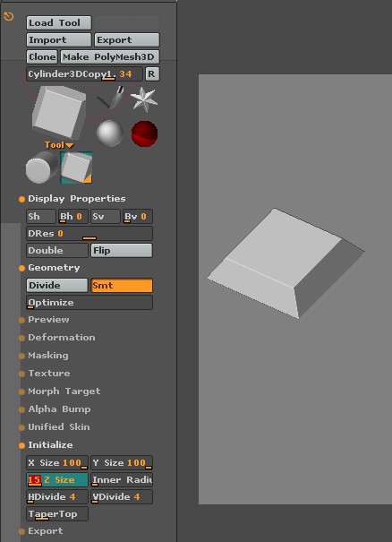Image resolution: width=392 pixels, height=542 pixels.
Task: Adjust the X Size slider
Action: coord(57,463)
